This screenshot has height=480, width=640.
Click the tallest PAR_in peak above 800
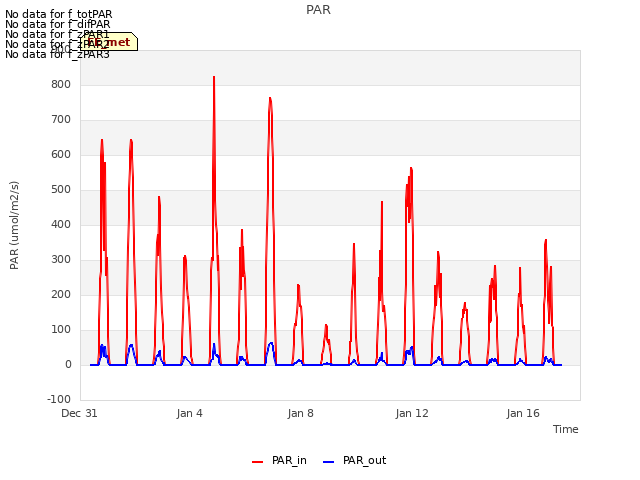pyautogui.click(x=214, y=78)
